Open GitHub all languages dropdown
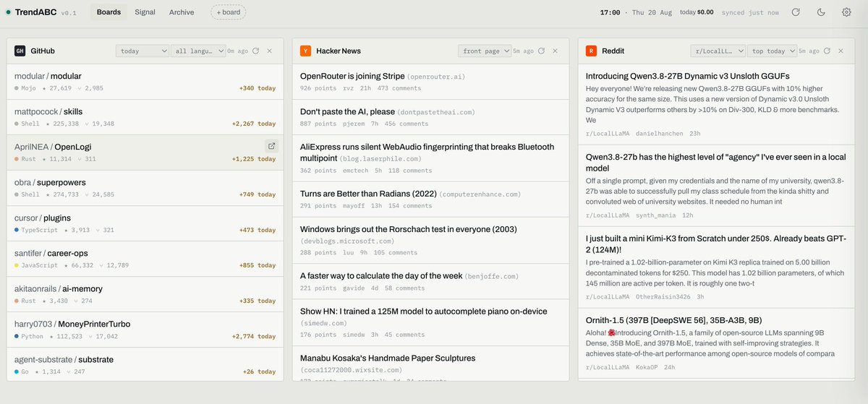The image size is (868, 404). 197,51
